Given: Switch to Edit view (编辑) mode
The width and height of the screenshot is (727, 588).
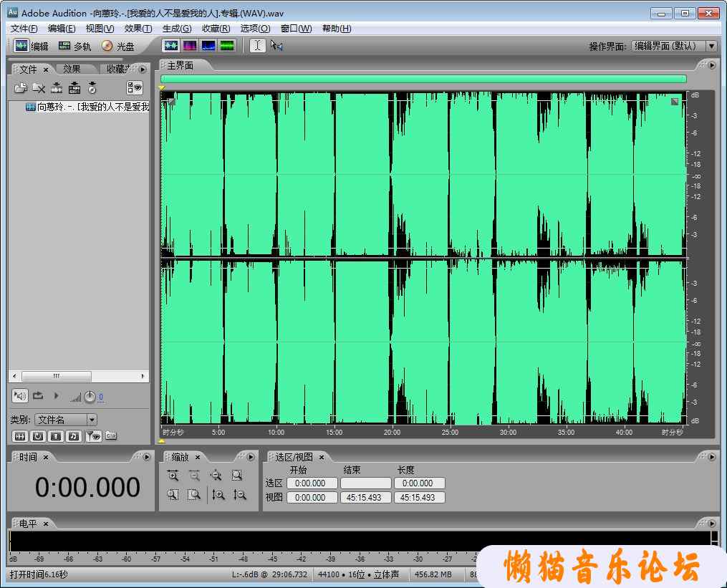Looking at the screenshot, I should click(x=31, y=46).
